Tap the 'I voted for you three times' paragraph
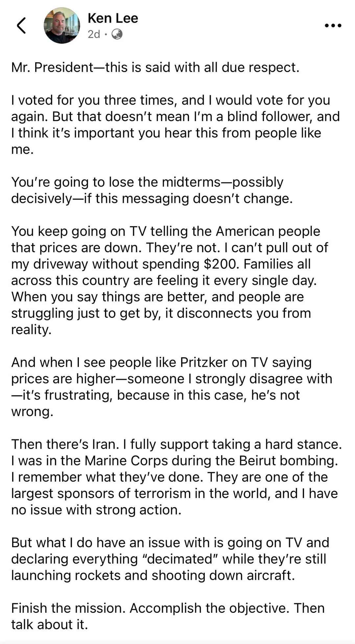The height and width of the screenshot is (644, 355). [175, 125]
